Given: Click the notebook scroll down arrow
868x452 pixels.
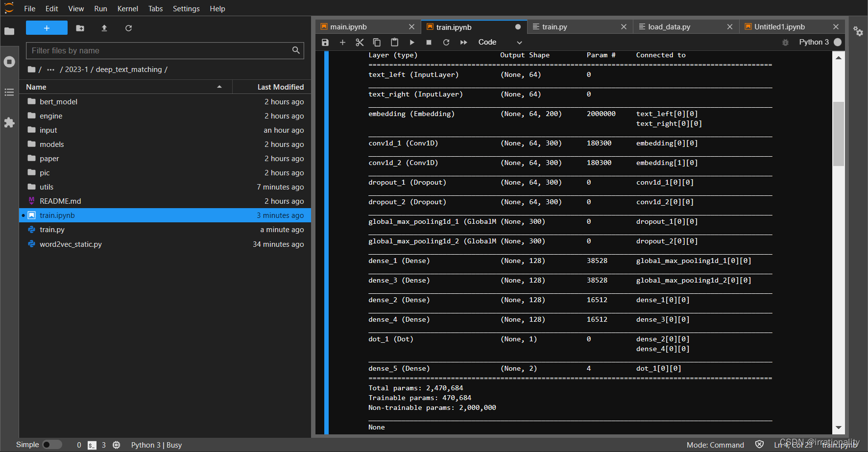Looking at the screenshot, I should [x=839, y=428].
